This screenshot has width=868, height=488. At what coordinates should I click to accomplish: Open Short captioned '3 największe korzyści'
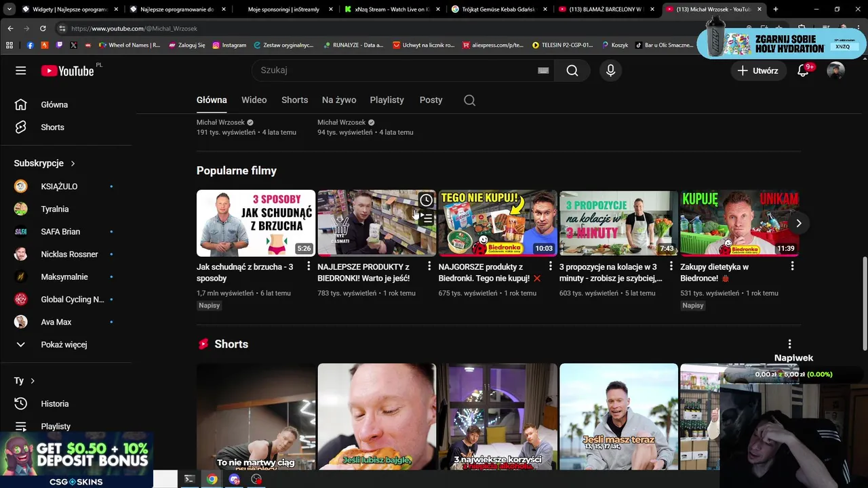point(498,417)
